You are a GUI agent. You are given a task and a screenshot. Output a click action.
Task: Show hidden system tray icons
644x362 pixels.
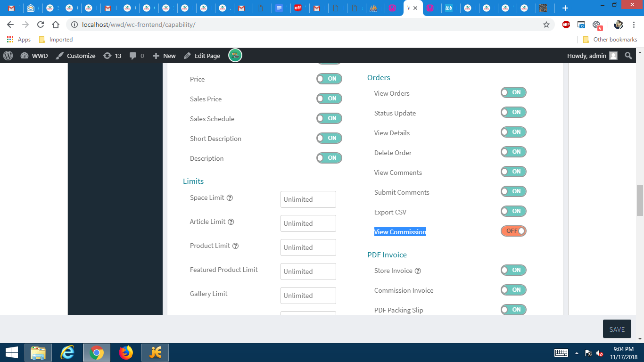[x=577, y=353]
